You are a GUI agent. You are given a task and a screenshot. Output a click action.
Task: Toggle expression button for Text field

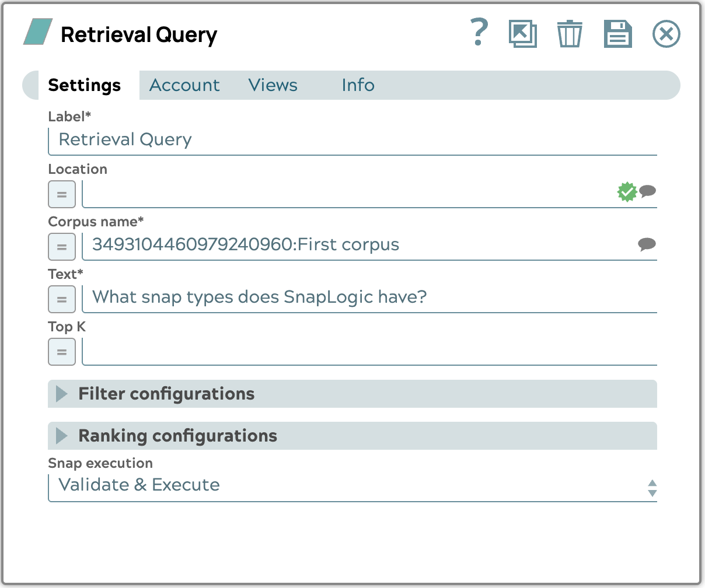62,299
